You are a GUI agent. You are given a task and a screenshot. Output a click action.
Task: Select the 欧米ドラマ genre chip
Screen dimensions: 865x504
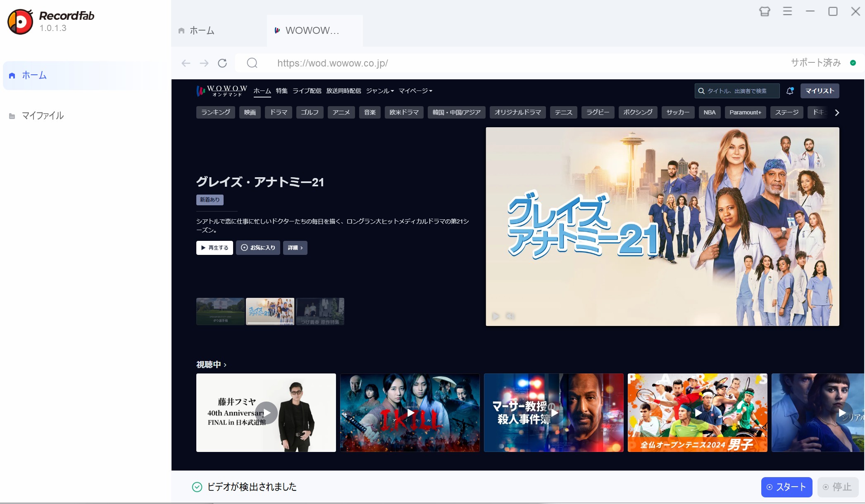coord(404,112)
